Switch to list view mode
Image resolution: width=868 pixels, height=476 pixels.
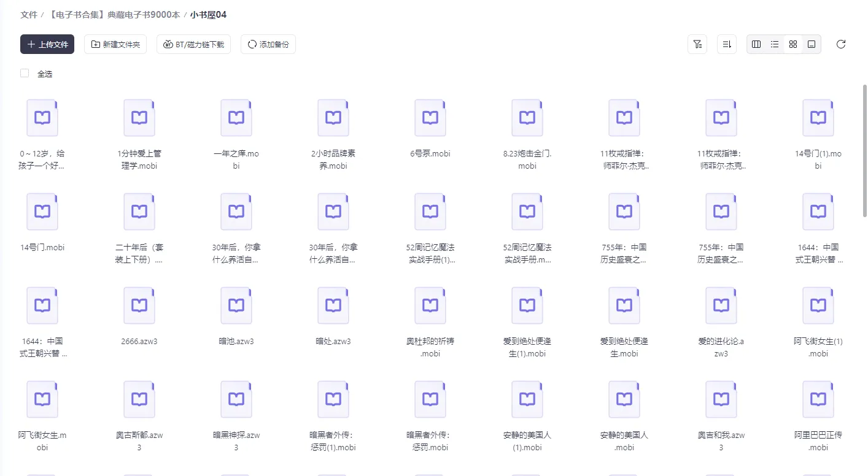point(775,44)
